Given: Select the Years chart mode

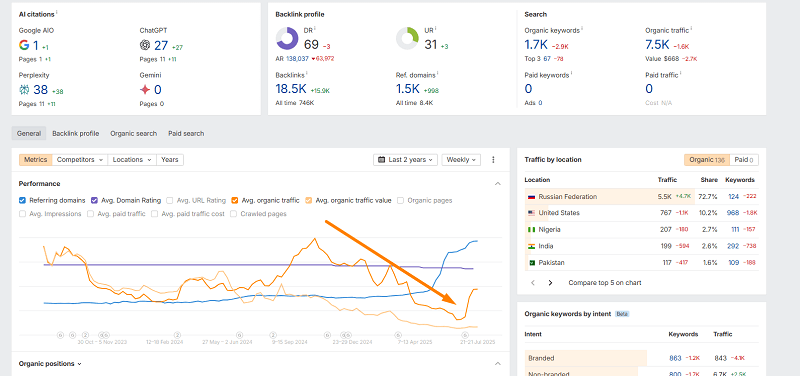Looking at the screenshot, I should [170, 160].
